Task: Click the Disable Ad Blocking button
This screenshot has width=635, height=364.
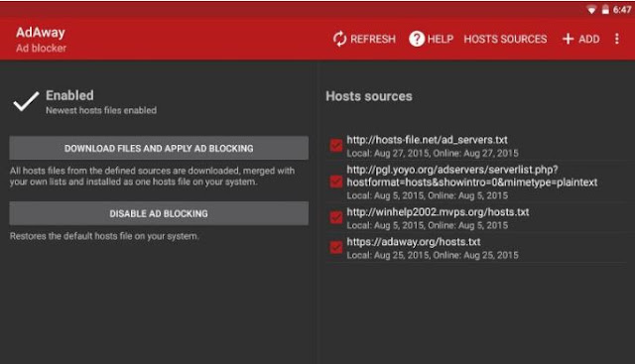Action: pyautogui.click(x=159, y=213)
